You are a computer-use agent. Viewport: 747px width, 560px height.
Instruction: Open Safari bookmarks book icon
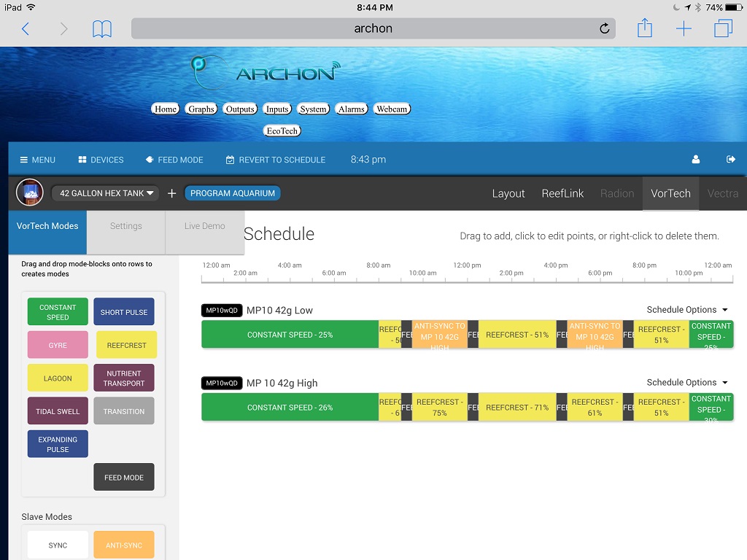(102, 28)
